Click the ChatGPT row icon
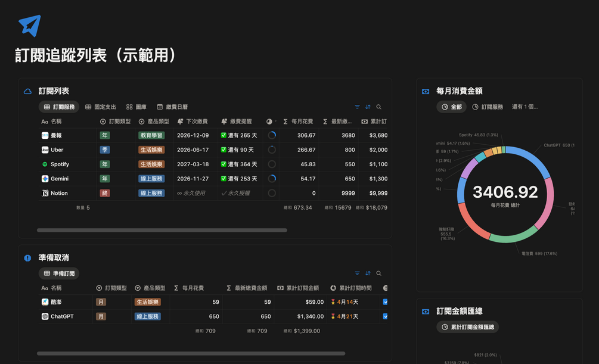Viewport: 599px width, 364px height. (x=45, y=316)
